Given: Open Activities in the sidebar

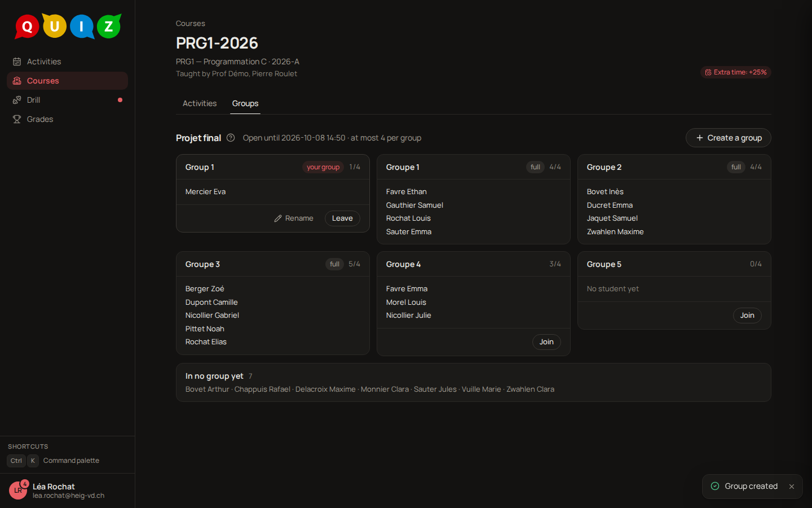Looking at the screenshot, I should click(x=67, y=62).
